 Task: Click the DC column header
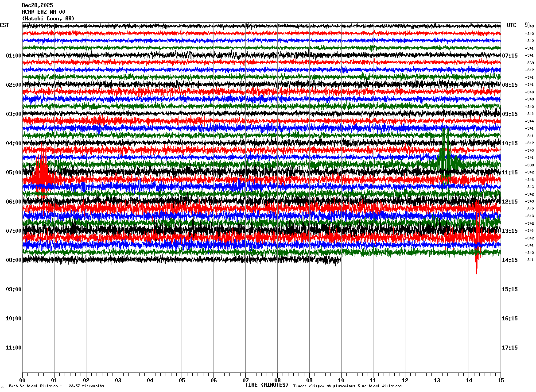(x=527, y=24)
